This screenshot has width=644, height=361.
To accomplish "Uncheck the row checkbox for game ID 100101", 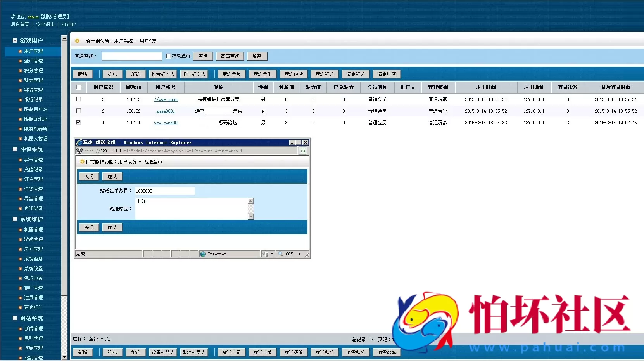I will point(78,122).
